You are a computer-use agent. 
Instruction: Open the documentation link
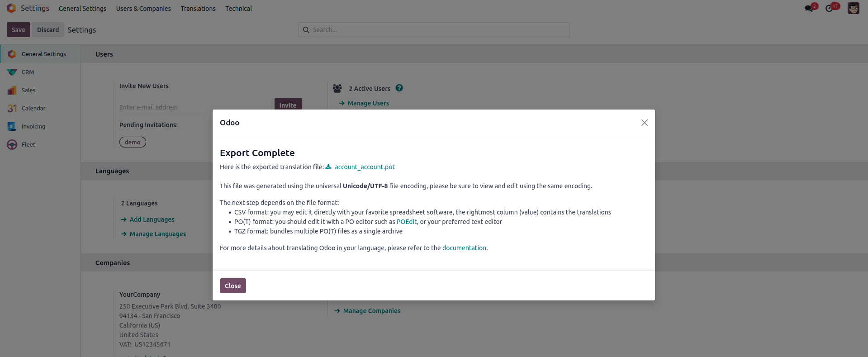tap(464, 248)
